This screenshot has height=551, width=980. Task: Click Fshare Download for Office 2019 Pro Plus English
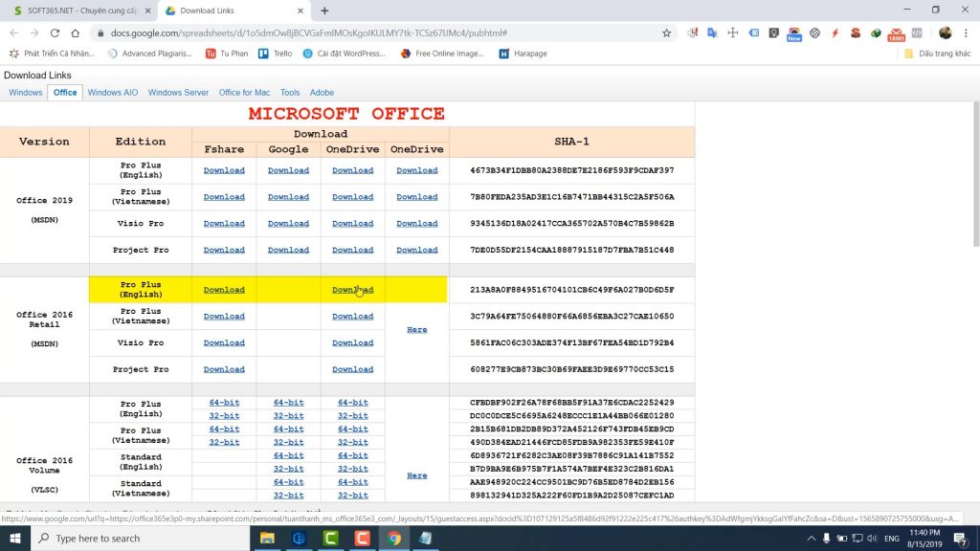(x=224, y=170)
